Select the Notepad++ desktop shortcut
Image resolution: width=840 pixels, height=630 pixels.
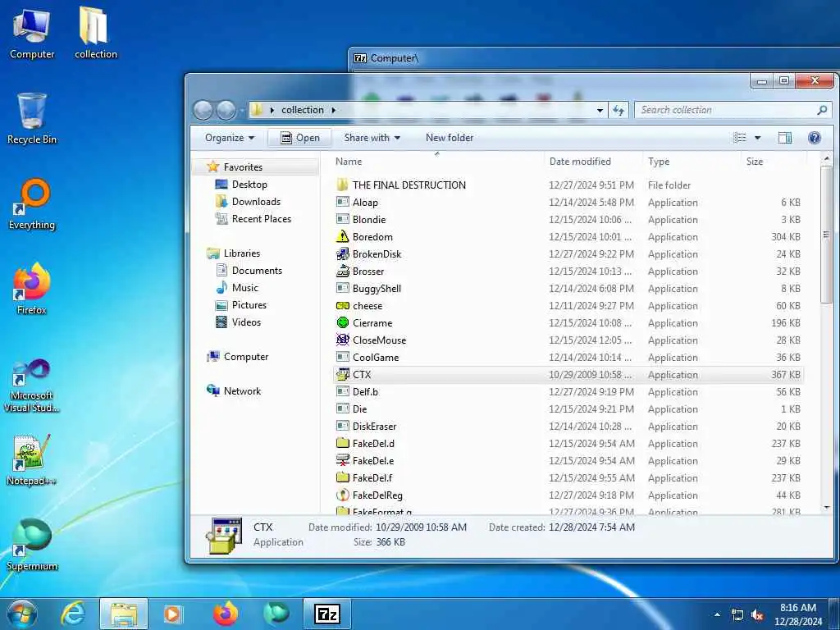tap(32, 460)
